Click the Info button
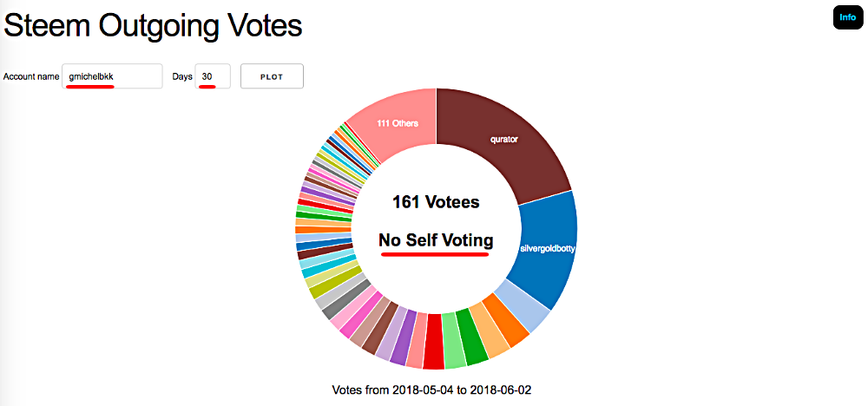Viewport: 868px width, 406px height. click(847, 17)
